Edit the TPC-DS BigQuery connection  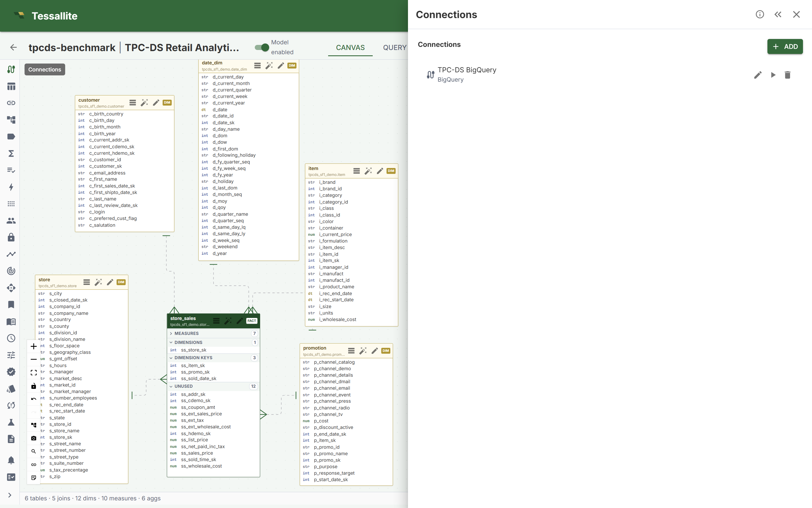coord(758,75)
